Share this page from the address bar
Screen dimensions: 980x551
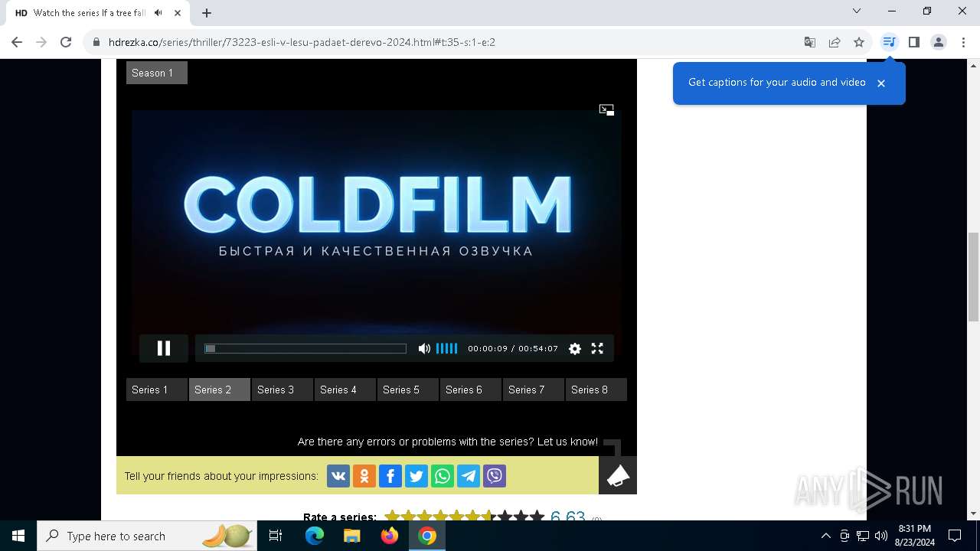(x=835, y=42)
